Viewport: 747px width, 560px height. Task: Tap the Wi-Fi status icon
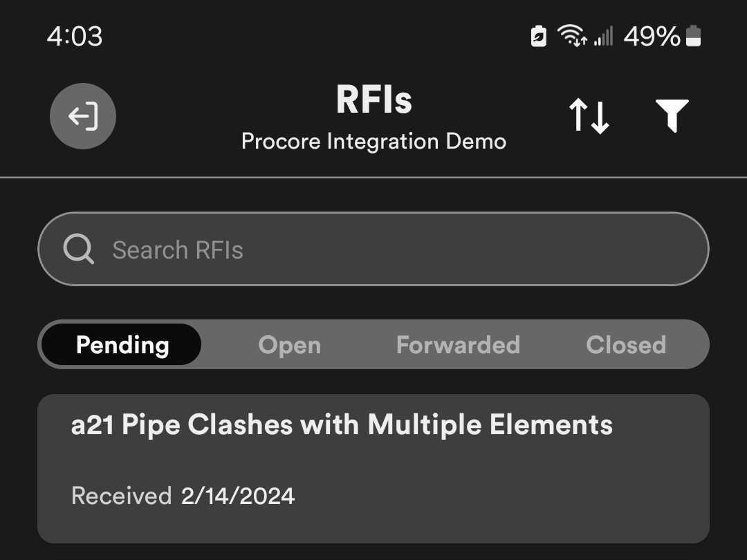(572, 36)
